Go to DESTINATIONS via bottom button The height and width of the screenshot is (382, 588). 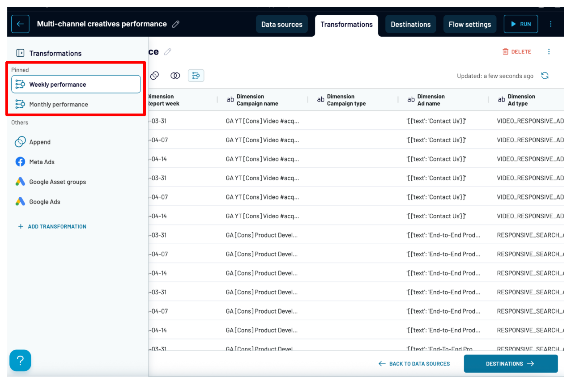511,364
